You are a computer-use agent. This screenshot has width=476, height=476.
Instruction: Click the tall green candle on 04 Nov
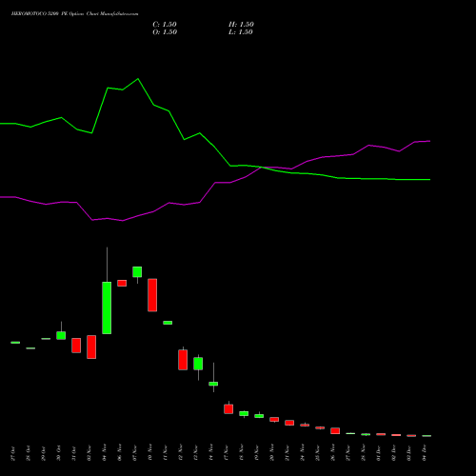(x=107, y=307)
